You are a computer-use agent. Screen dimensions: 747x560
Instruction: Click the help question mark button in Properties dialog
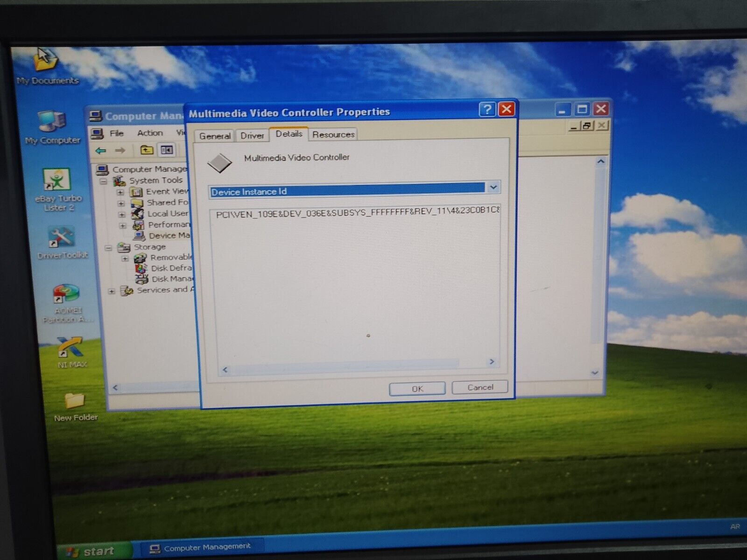(487, 109)
